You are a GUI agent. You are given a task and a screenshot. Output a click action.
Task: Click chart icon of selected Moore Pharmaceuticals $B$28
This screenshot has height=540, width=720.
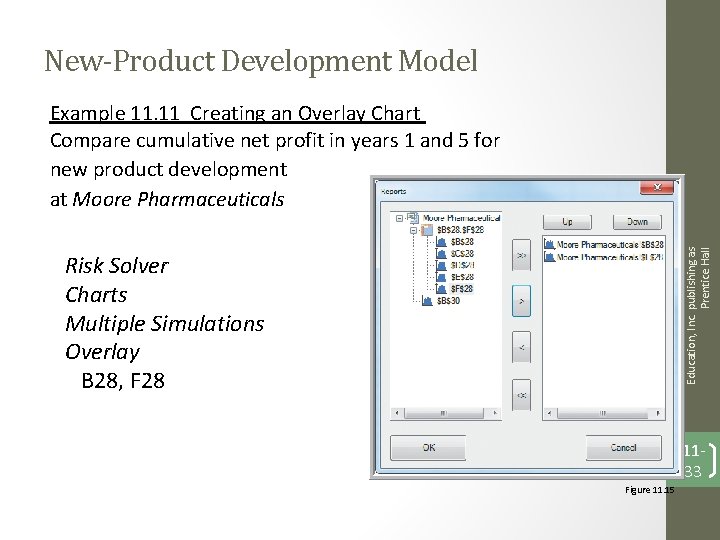pos(549,245)
